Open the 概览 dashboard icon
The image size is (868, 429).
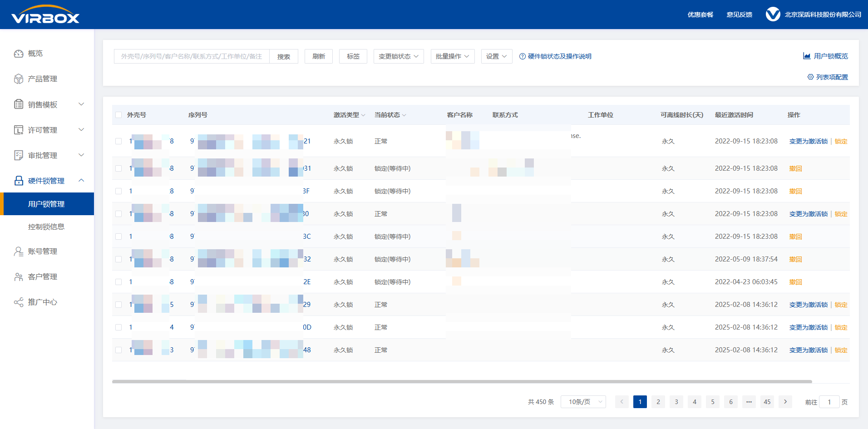[19, 54]
